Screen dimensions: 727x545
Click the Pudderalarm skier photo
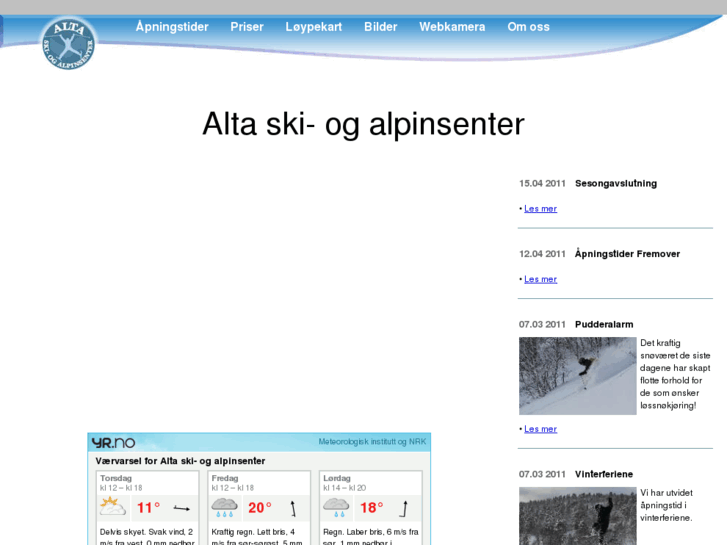(x=577, y=376)
